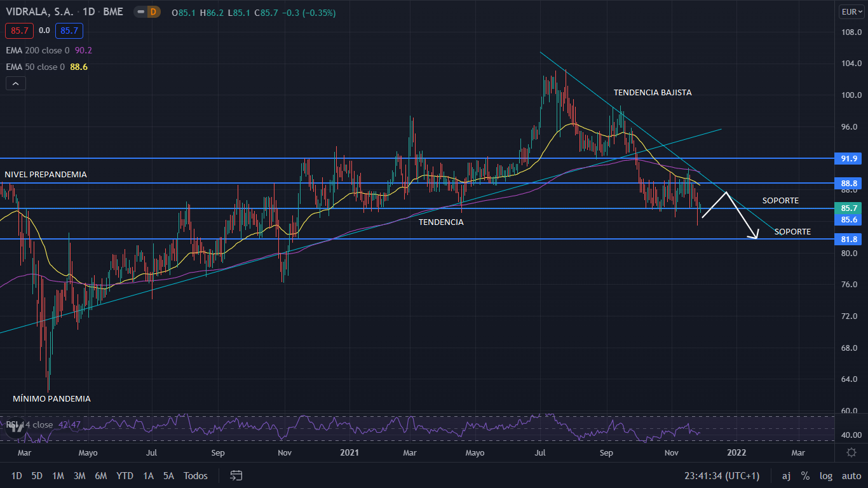
Task: Click the orange D market status badge
Action: click(153, 12)
